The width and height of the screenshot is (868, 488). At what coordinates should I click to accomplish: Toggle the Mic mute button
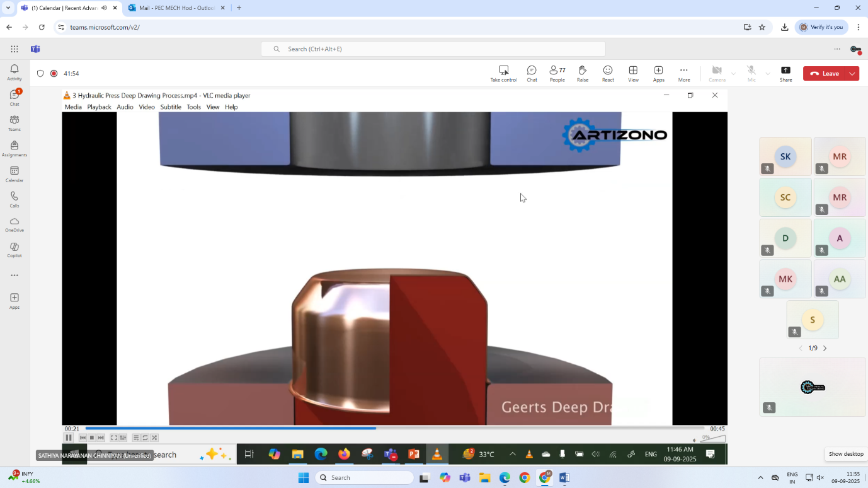751,73
